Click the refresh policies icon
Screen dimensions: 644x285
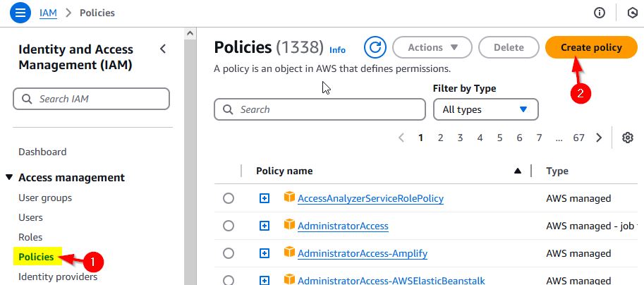pyautogui.click(x=375, y=48)
